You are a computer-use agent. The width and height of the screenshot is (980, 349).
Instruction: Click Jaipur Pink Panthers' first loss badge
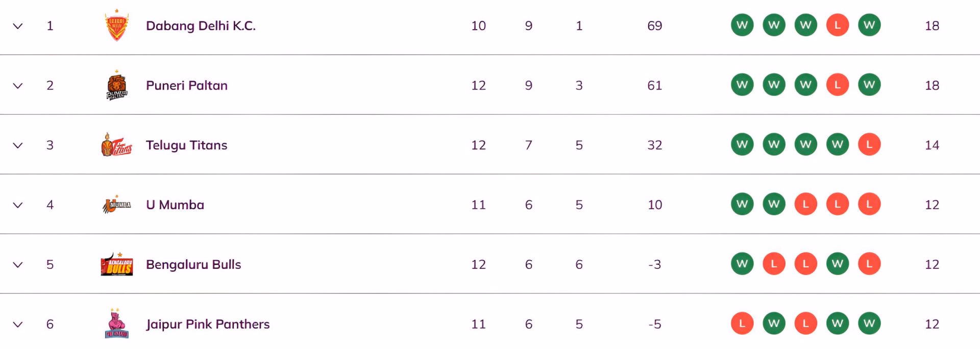[x=742, y=323]
